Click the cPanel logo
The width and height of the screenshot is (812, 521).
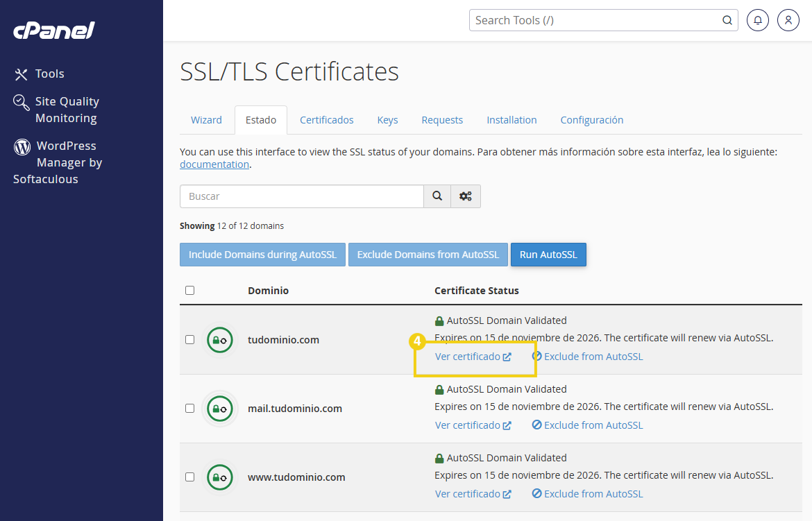pos(54,30)
